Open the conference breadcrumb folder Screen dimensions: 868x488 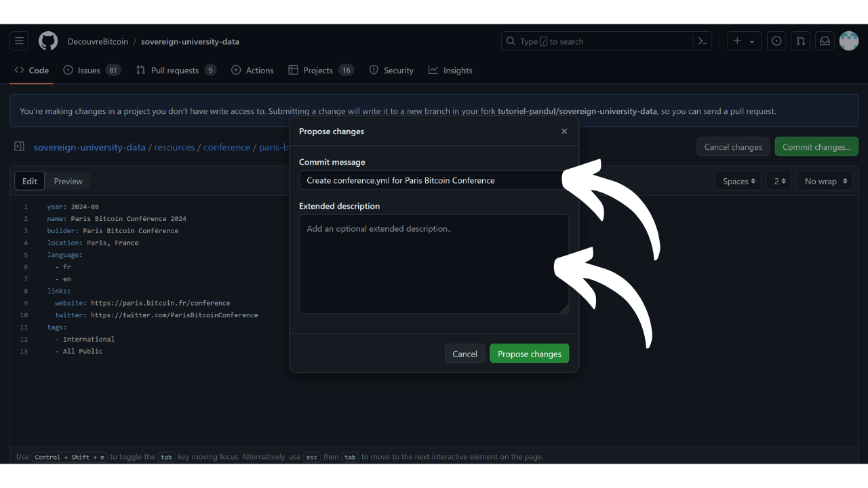click(226, 147)
